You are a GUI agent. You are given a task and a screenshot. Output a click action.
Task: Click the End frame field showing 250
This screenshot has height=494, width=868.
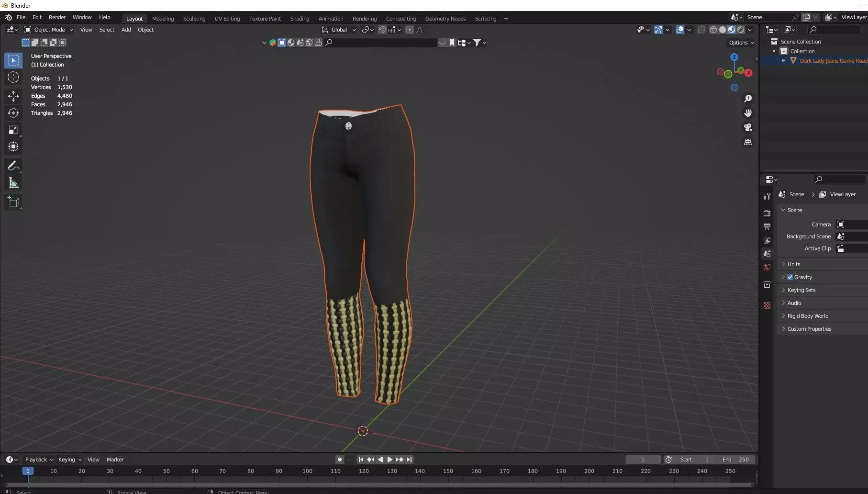(x=735, y=460)
